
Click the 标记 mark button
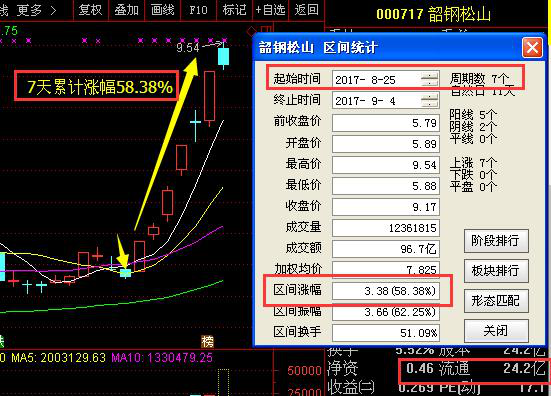pyautogui.click(x=234, y=10)
